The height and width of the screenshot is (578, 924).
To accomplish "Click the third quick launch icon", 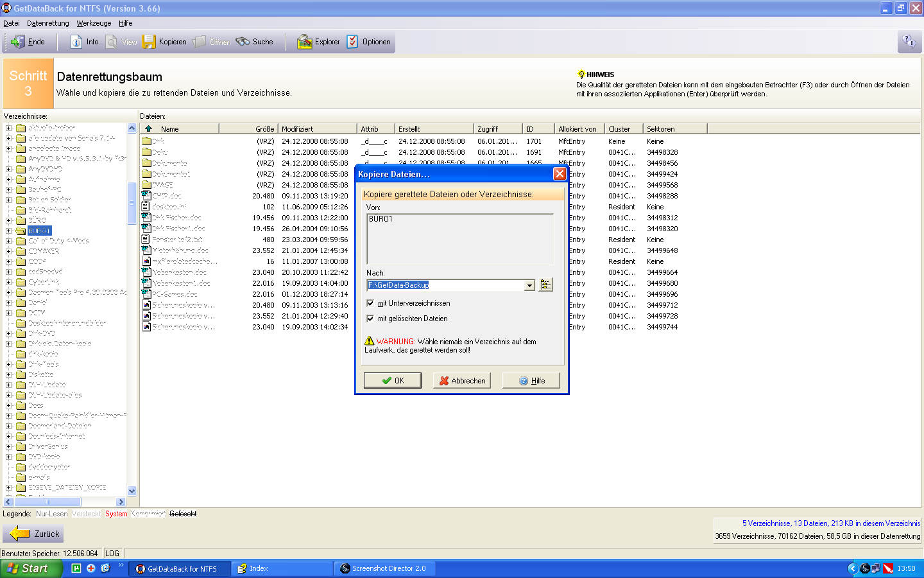I will [x=105, y=568].
